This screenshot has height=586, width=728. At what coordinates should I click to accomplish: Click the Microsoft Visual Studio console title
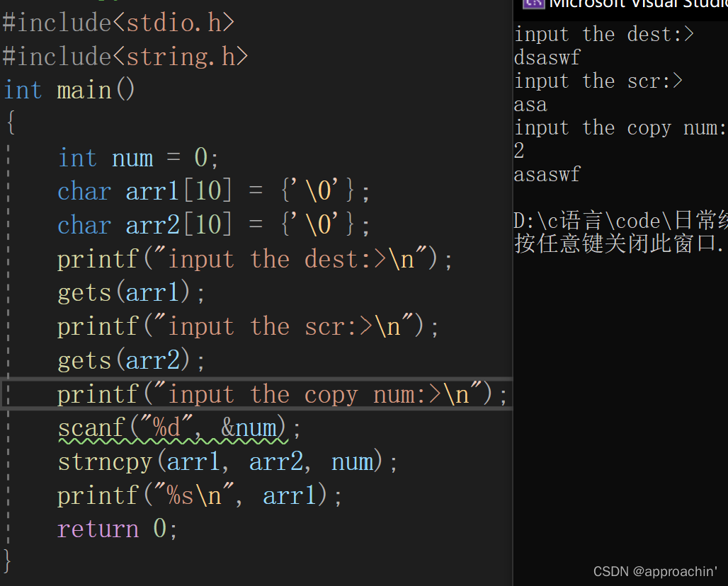(x=638, y=4)
